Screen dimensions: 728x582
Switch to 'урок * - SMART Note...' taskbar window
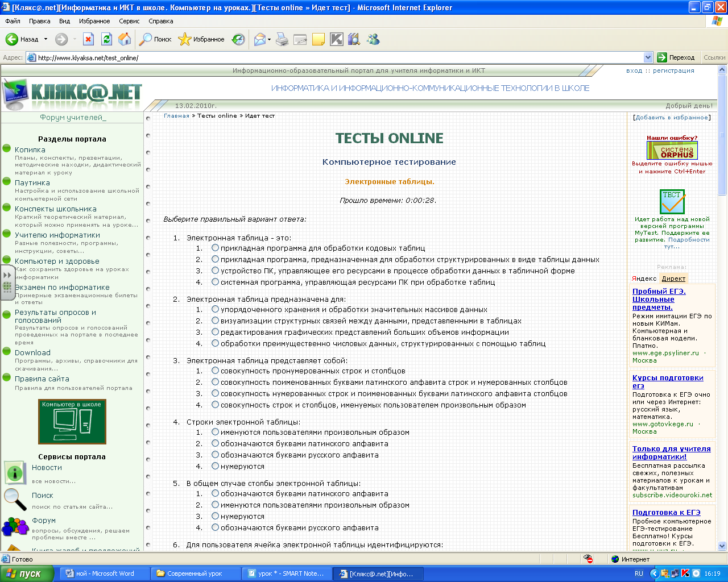[287, 573]
